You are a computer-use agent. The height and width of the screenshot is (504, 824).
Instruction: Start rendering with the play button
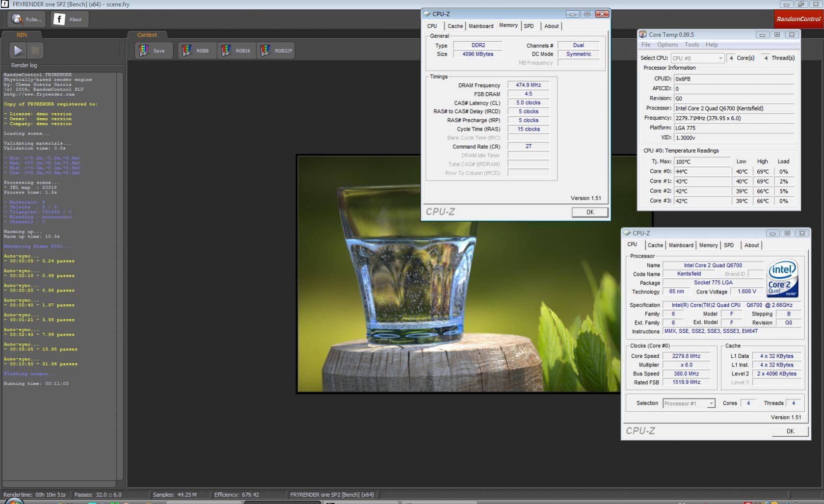18,50
